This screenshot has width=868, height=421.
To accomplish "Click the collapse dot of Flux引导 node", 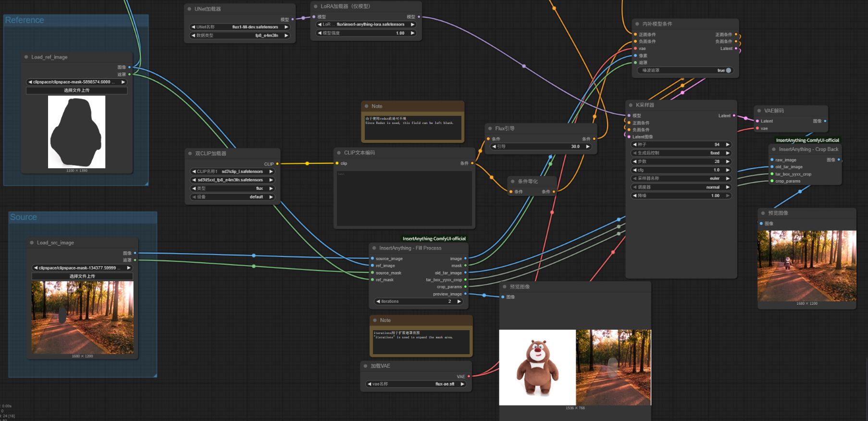I will [490, 128].
